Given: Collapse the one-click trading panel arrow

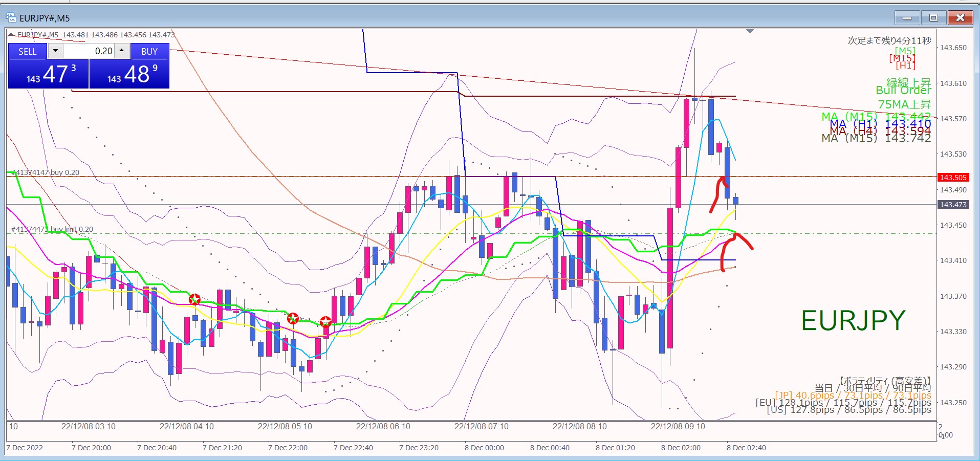Looking at the screenshot, I should (x=11, y=35).
